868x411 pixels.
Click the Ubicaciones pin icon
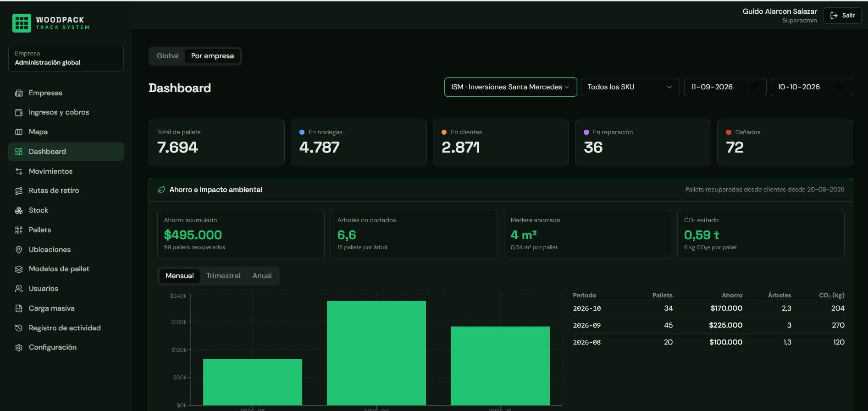pos(19,250)
